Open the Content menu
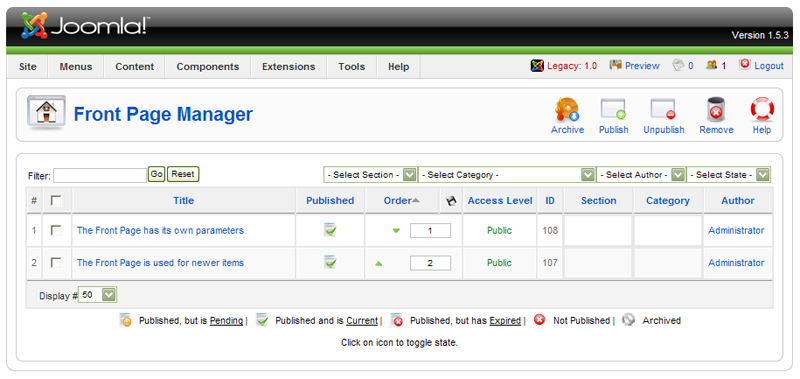Screen dimensions: 800x379 click(x=134, y=67)
